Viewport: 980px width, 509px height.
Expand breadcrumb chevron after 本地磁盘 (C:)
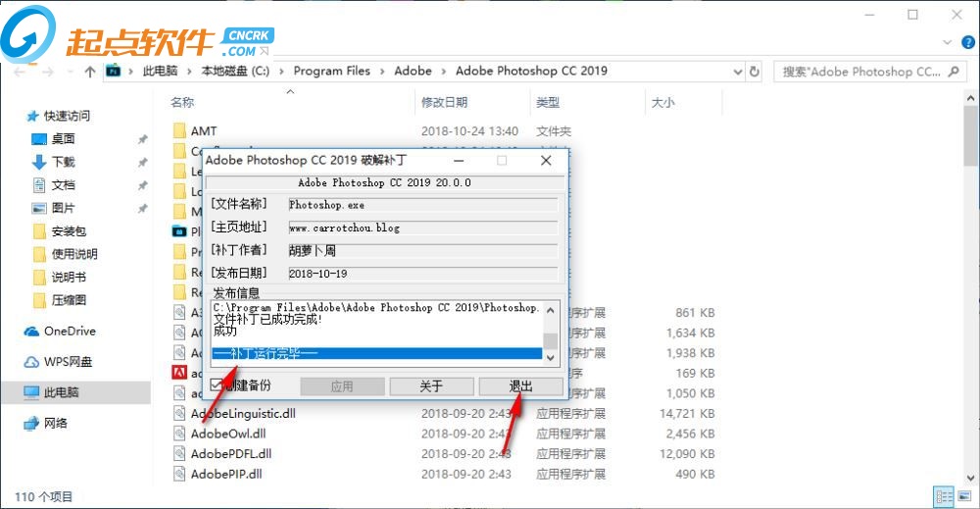coord(281,72)
